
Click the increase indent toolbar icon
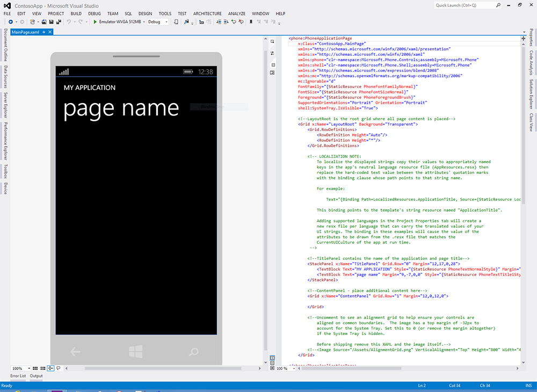[226, 22]
